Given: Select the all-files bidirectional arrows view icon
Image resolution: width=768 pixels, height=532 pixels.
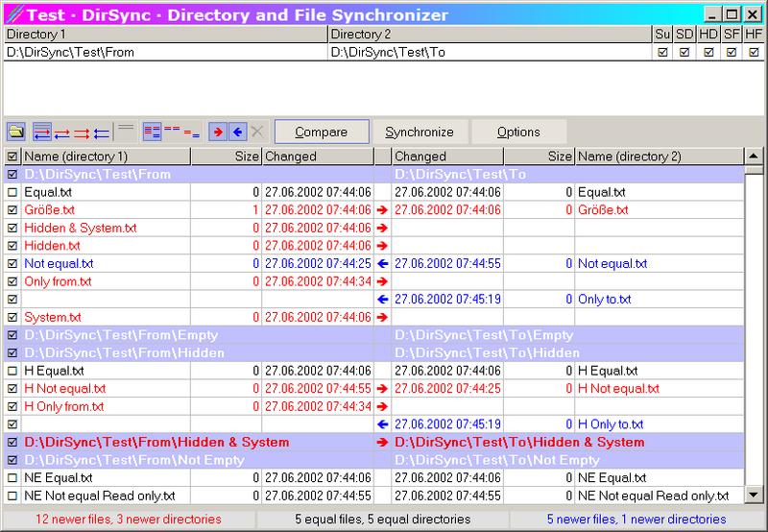Looking at the screenshot, I should tap(41, 133).
